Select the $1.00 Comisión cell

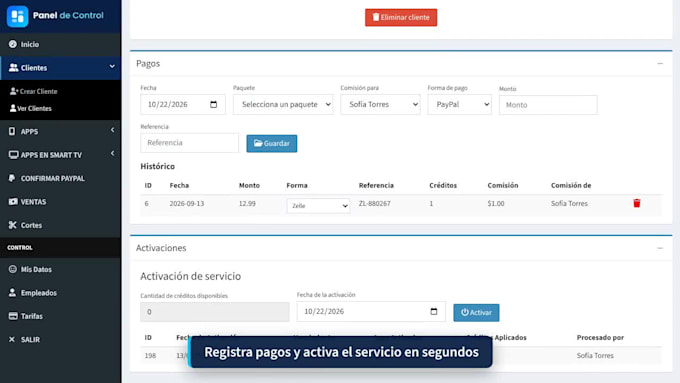click(496, 203)
